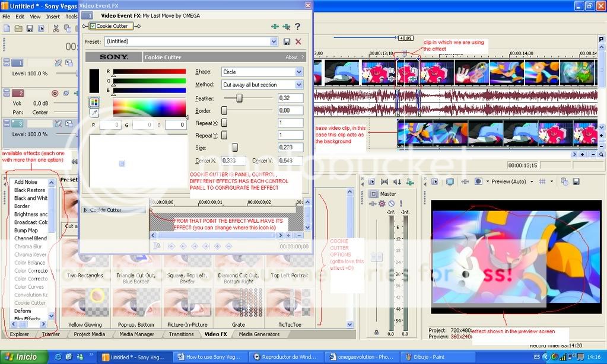
Task: Delete the preset with the red X icon
Action: tap(298, 41)
